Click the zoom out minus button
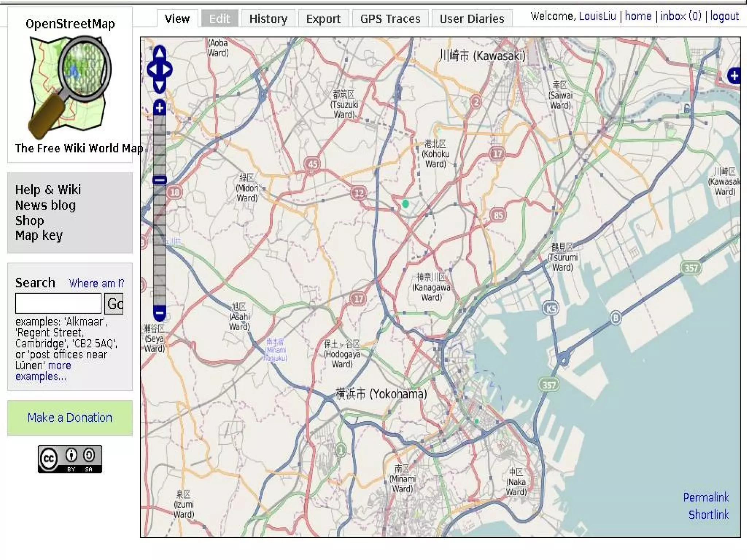This screenshot has width=747, height=560. pos(159,313)
